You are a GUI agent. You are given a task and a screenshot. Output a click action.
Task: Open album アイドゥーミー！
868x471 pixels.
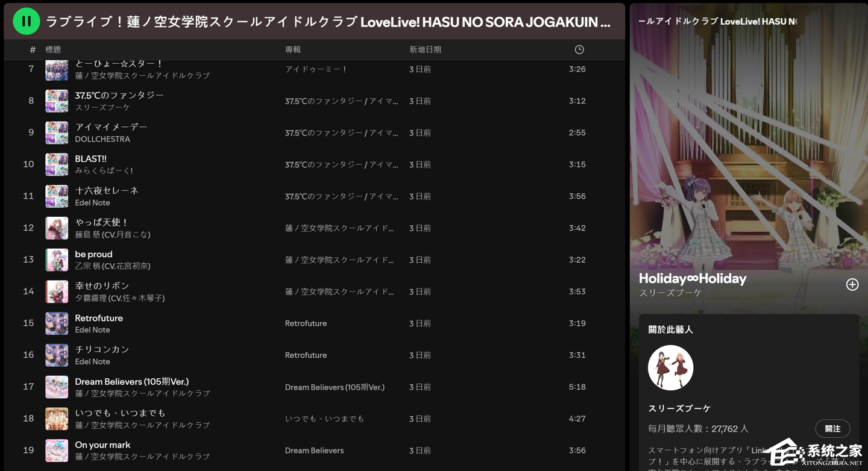[316, 69]
